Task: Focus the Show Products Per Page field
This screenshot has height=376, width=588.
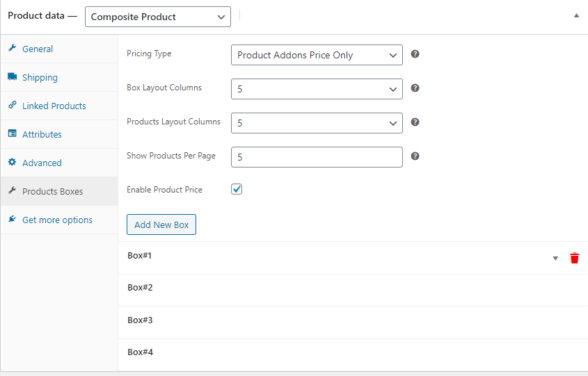Action: pyautogui.click(x=317, y=157)
